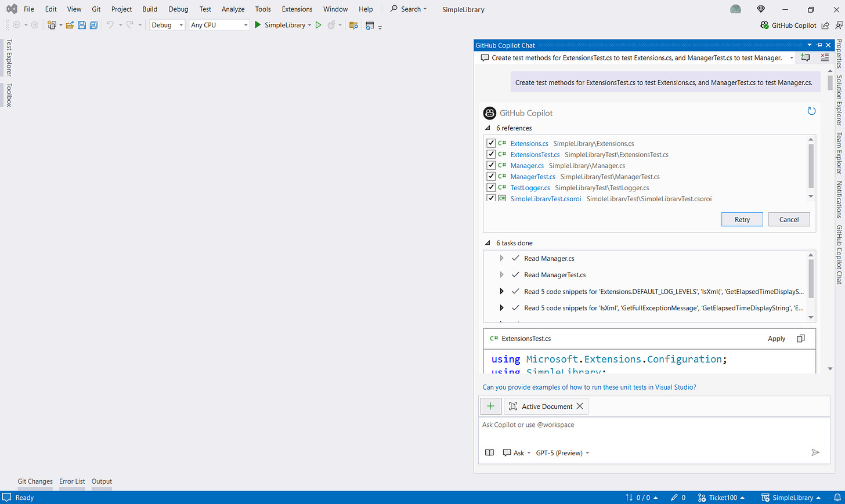Viewport: 845px width, 504px height.
Task: Click the plus add-reference button in chat input
Action: click(x=490, y=406)
